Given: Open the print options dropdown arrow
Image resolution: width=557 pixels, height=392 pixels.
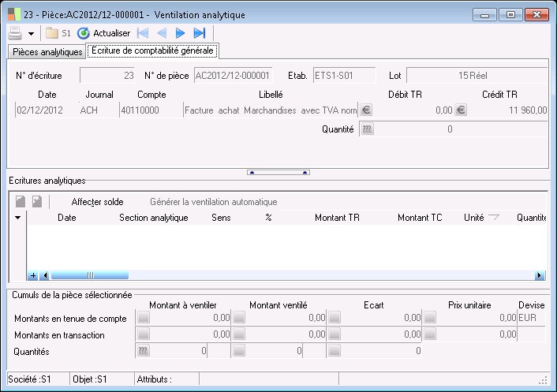Looking at the screenshot, I should 31,34.
